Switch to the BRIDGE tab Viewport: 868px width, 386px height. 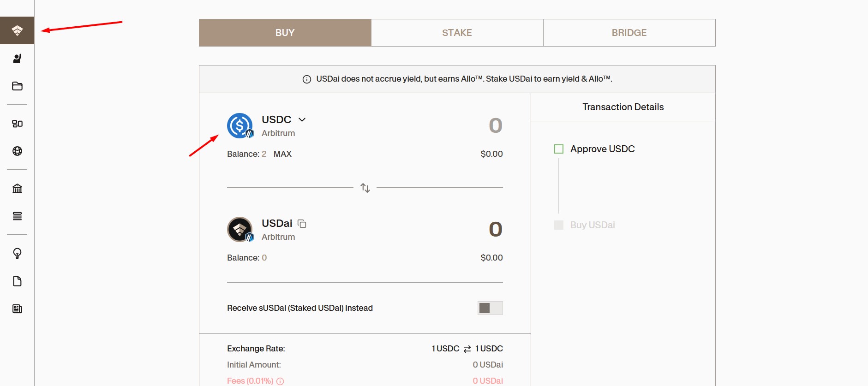629,33
